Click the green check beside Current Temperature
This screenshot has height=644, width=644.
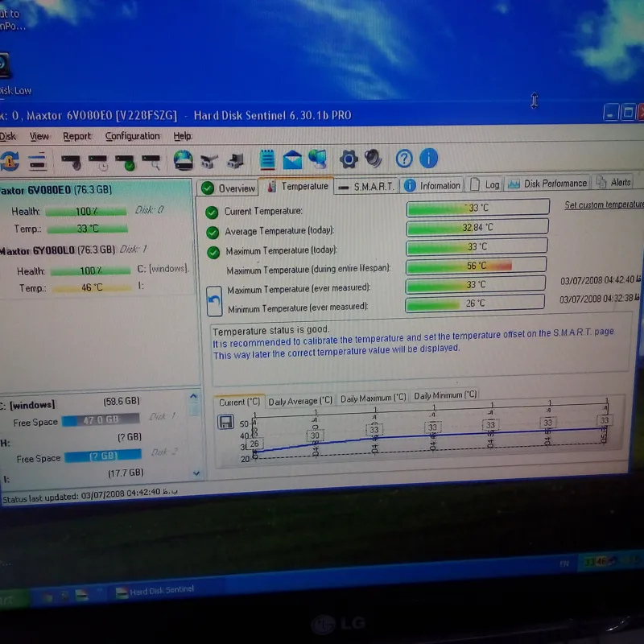point(212,212)
